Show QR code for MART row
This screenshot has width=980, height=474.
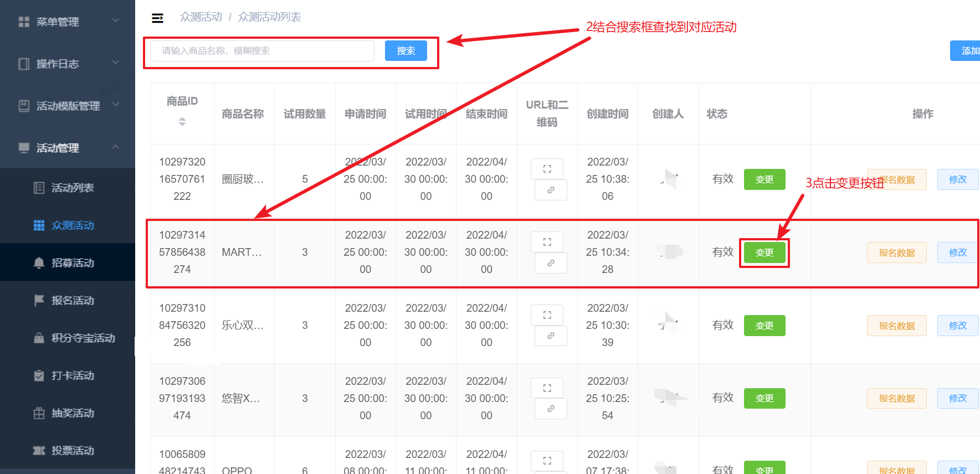click(x=547, y=242)
